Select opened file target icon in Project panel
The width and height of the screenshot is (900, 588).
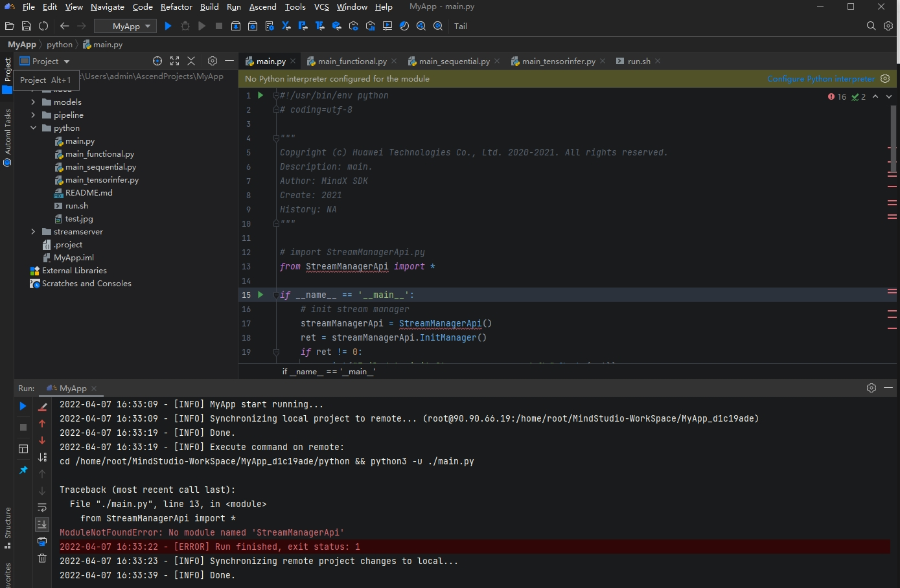point(157,61)
